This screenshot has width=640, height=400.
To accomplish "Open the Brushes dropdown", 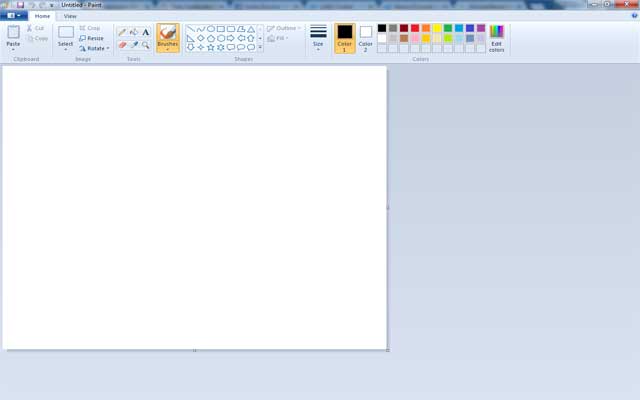I will pyautogui.click(x=168, y=38).
